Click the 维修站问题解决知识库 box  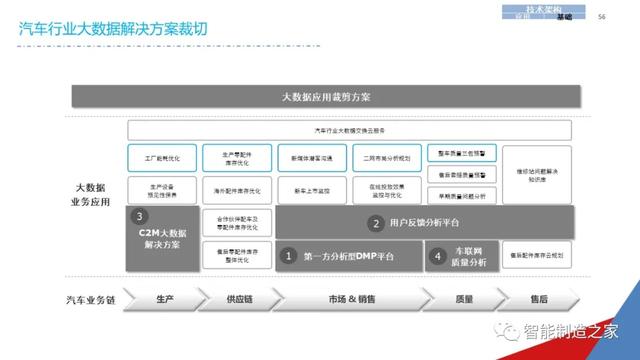click(537, 175)
